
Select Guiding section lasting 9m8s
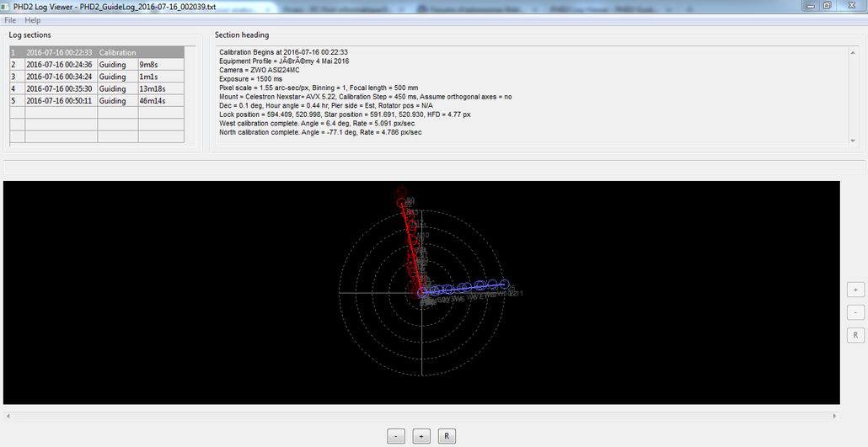coord(97,64)
